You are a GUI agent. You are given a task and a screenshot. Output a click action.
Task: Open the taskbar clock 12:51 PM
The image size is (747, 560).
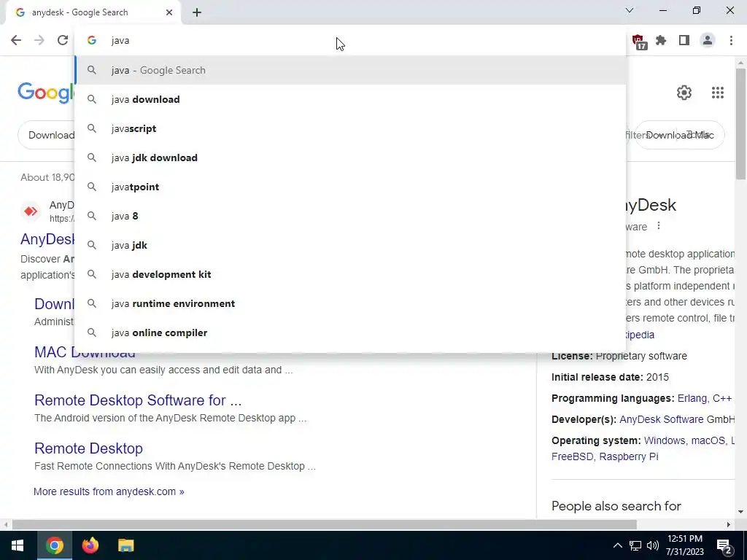click(x=684, y=545)
